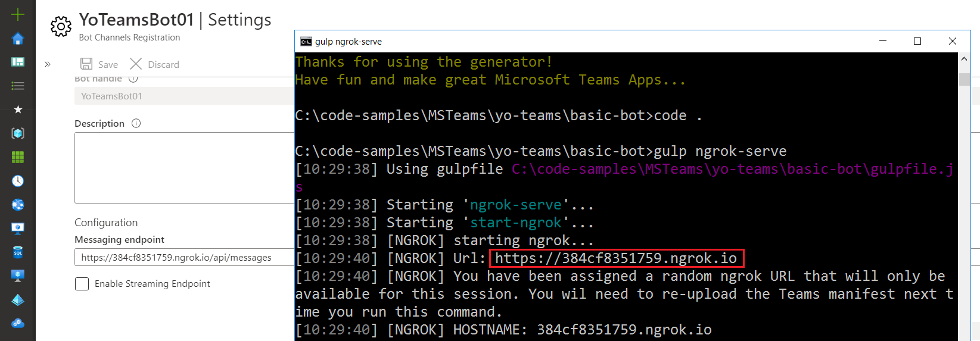
Task: Open App Services globe icon
Action: click(18, 205)
